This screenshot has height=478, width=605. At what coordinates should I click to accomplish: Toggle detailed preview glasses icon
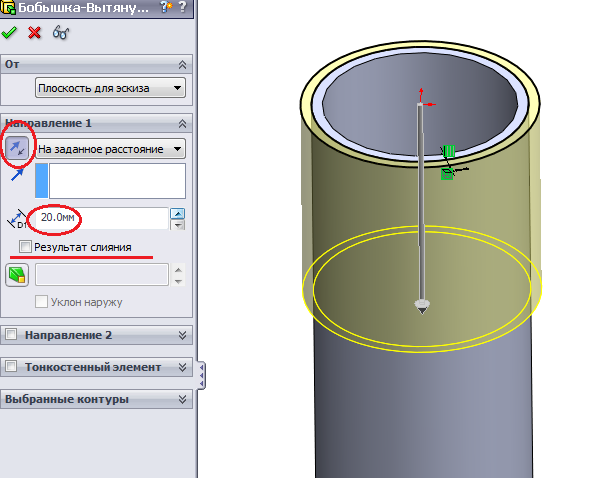(61, 33)
